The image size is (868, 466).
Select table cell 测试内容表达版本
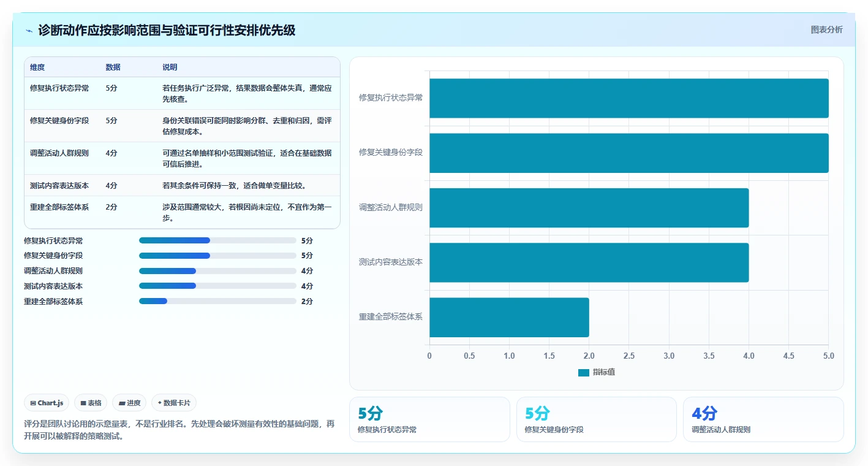pyautogui.click(x=59, y=186)
